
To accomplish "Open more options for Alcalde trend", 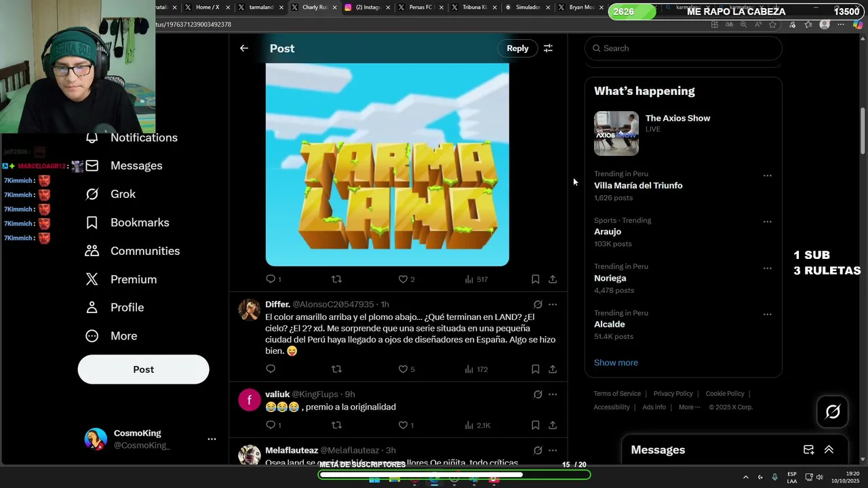I will coord(767,314).
